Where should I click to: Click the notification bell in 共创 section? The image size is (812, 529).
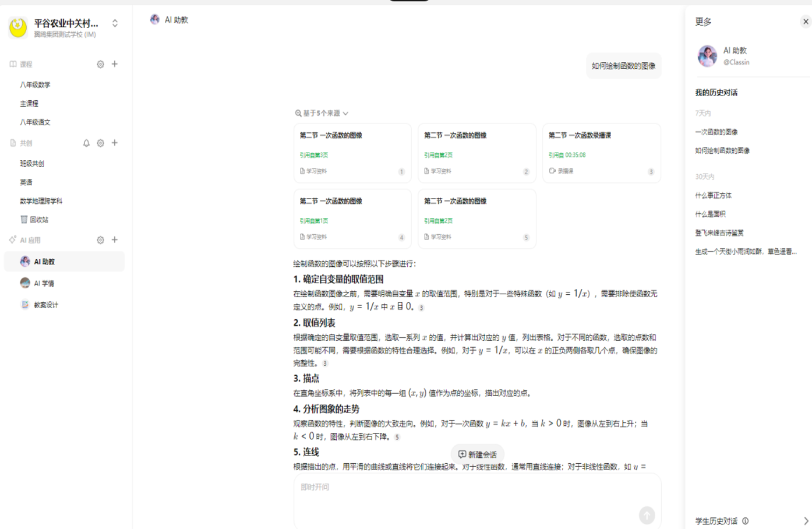click(x=86, y=143)
